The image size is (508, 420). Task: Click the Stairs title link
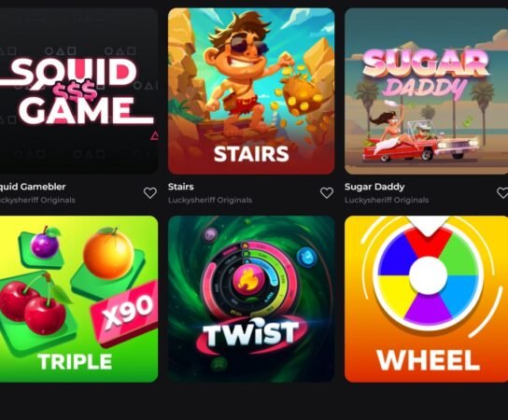point(181,187)
